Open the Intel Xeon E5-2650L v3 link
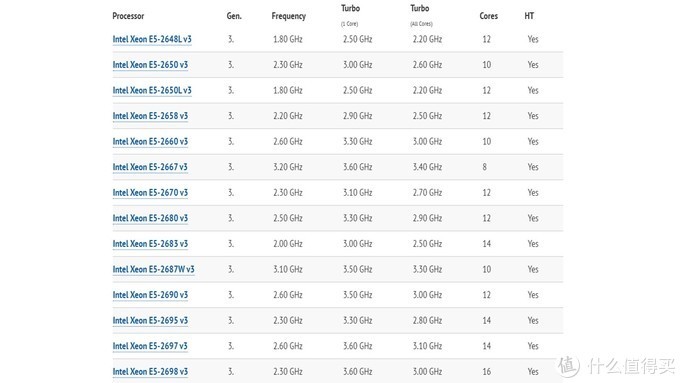Screen dimensions: 680x383 click(152, 90)
